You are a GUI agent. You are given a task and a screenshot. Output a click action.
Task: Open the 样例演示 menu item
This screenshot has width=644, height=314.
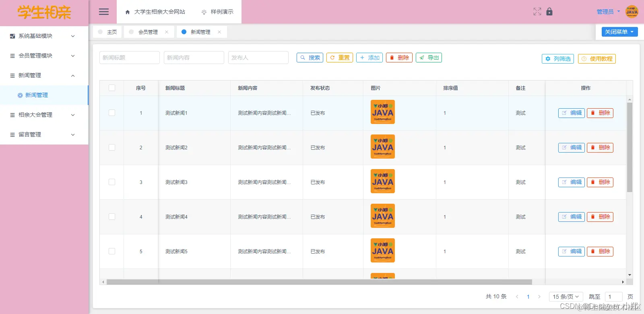coord(217,12)
